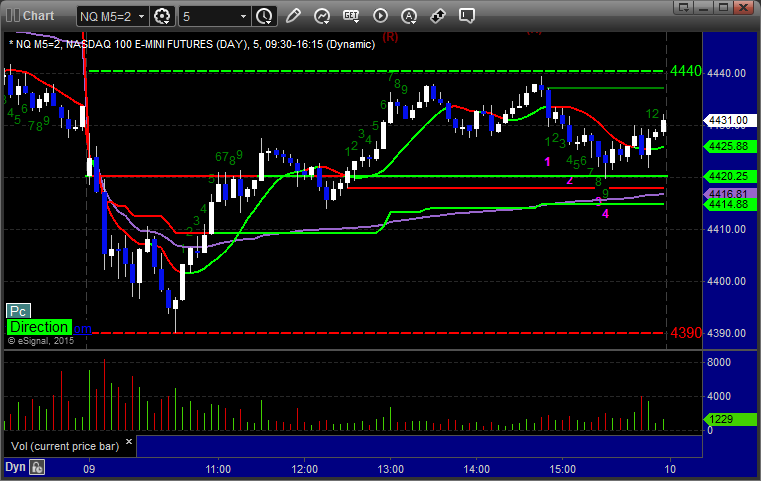
Task: Click the blue link beside Direction
Action: [82, 329]
